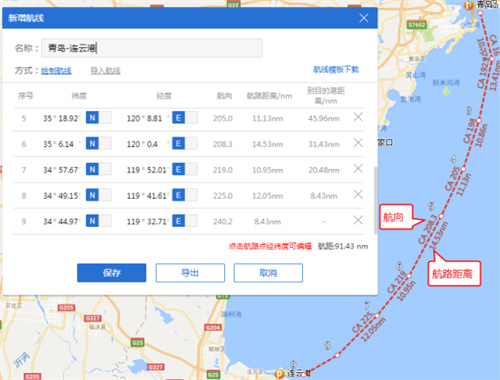The image size is (500, 380).
Task: Click waypoint 7 dot on the map route
Action: [377, 316]
